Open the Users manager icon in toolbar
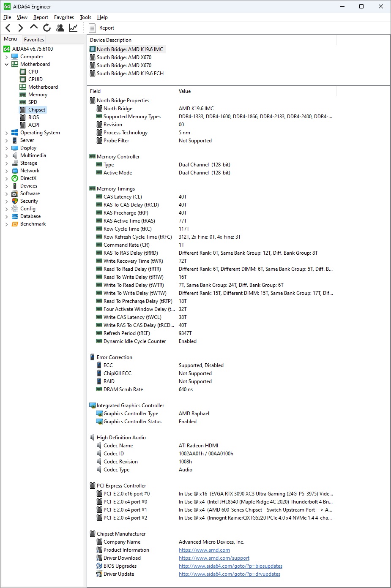This screenshot has width=391, height=588. click(x=60, y=28)
